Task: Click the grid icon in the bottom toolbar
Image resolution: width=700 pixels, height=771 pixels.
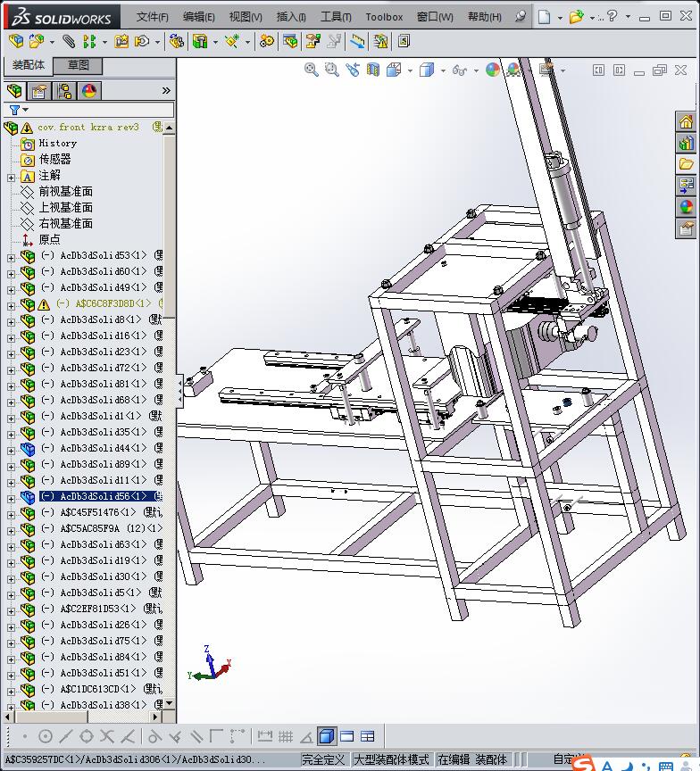Action: click(286, 736)
